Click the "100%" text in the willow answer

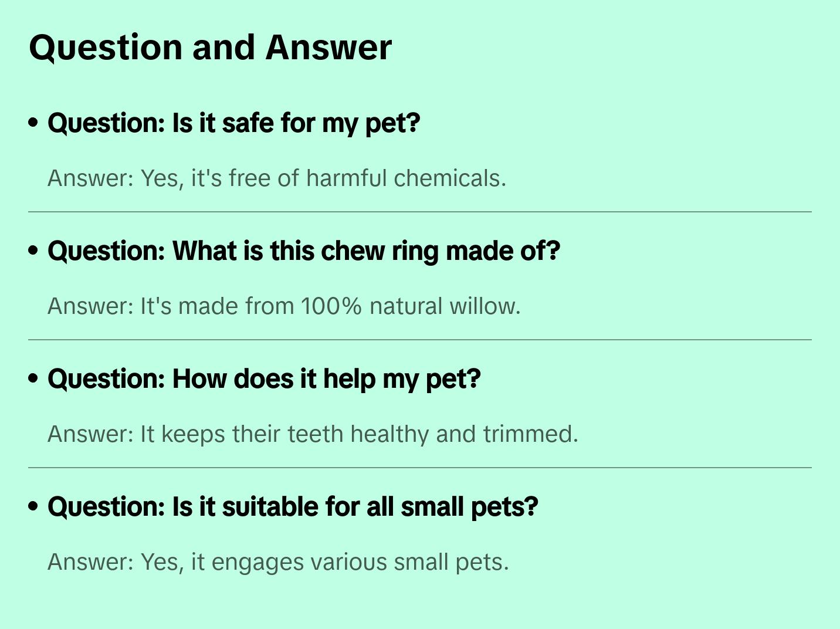click(331, 306)
